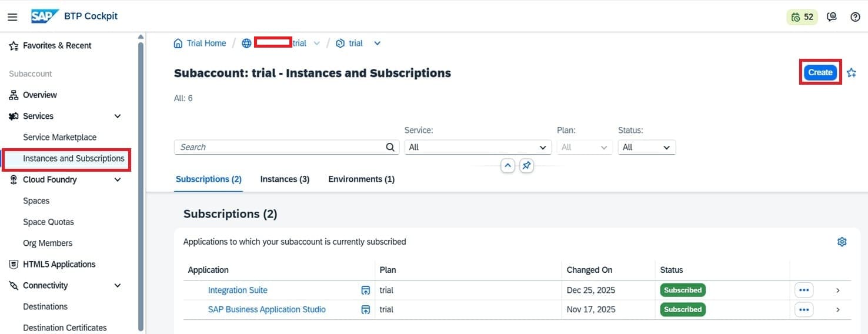
Task: Add page to favorites with star icon
Action: pos(852,73)
